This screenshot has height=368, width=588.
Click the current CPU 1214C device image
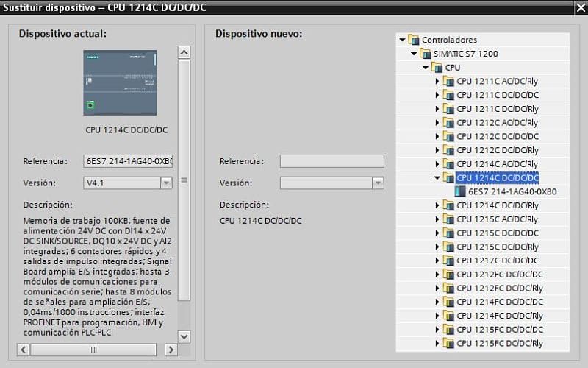point(120,82)
